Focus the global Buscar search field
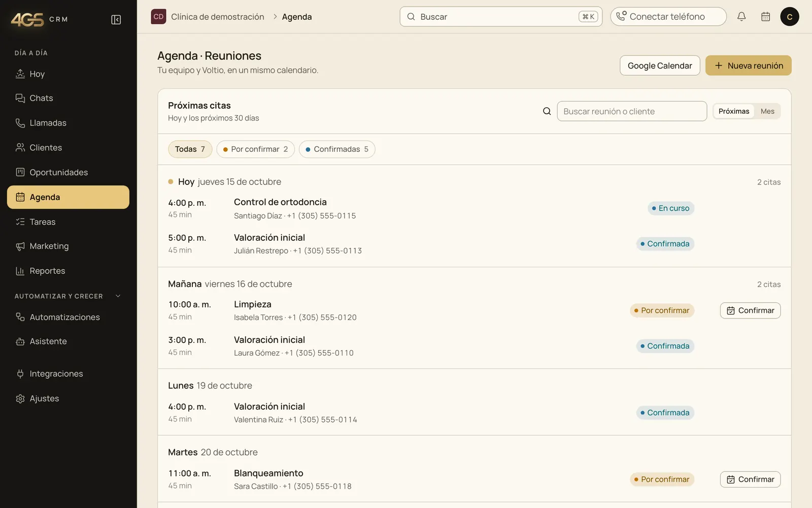The width and height of the screenshot is (812, 508). point(501,17)
